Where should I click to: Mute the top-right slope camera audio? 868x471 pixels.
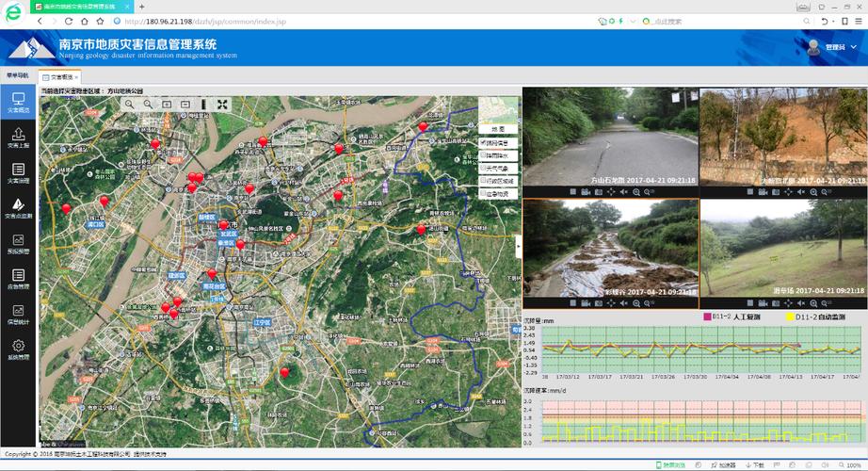click(x=801, y=192)
